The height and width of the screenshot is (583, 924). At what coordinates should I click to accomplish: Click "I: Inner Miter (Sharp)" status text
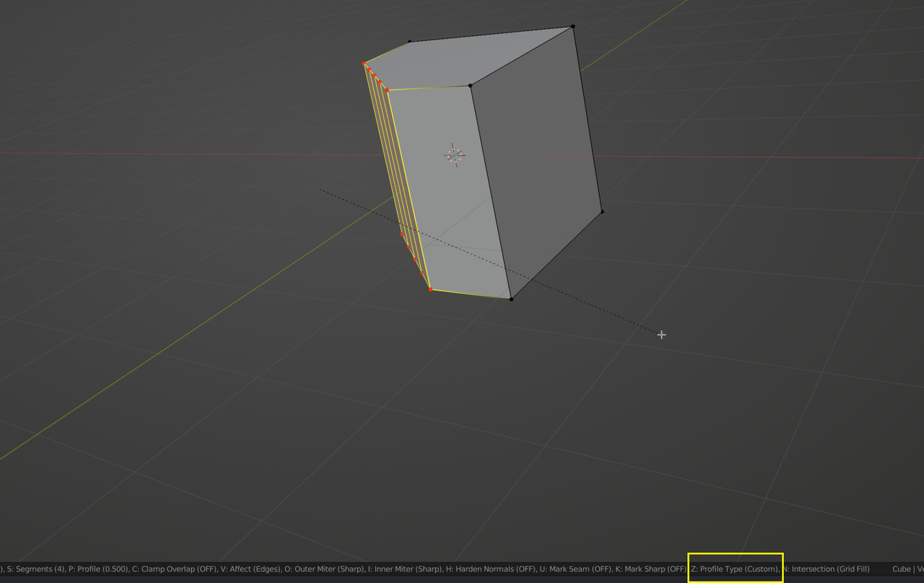[x=406, y=569]
